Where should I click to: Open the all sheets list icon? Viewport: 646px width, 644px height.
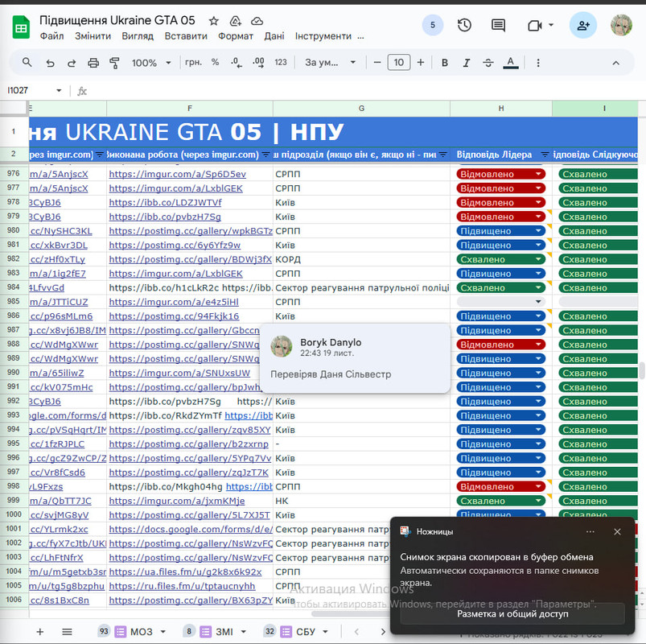tap(67, 631)
